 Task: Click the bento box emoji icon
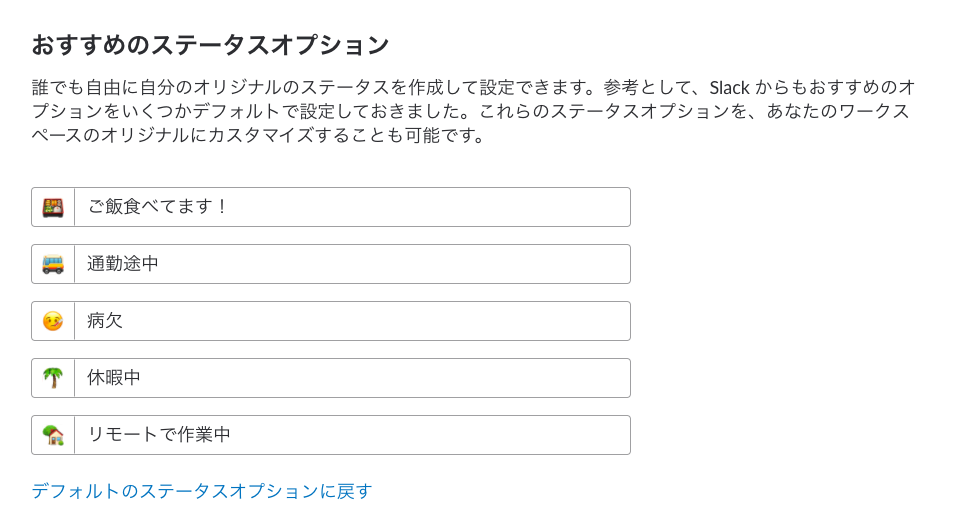pyautogui.click(x=53, y=207)
